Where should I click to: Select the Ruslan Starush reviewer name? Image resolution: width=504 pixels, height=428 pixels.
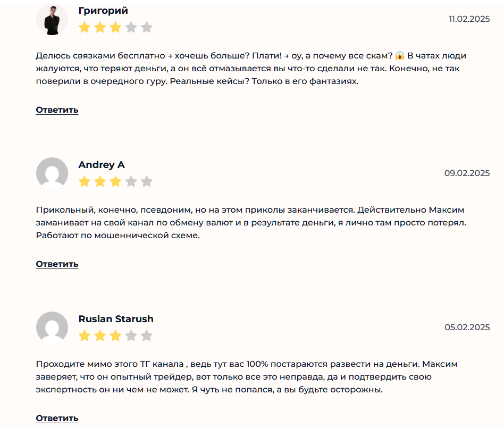[x=116, y=319]
